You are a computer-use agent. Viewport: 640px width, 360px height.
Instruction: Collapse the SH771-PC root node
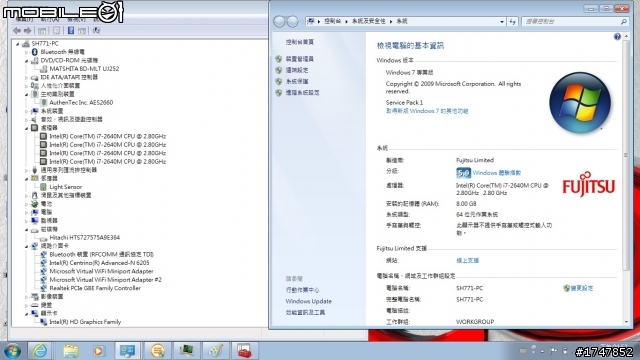[x=18, y=44]
